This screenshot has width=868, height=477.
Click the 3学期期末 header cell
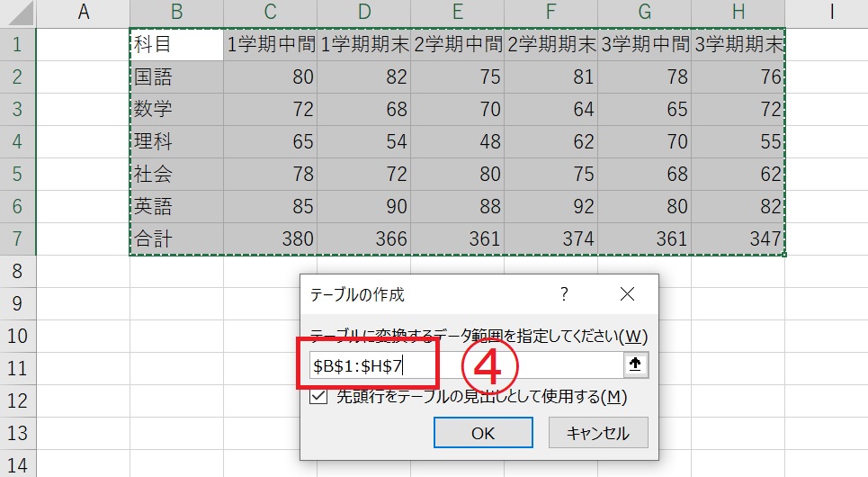(x=738, y=44)
